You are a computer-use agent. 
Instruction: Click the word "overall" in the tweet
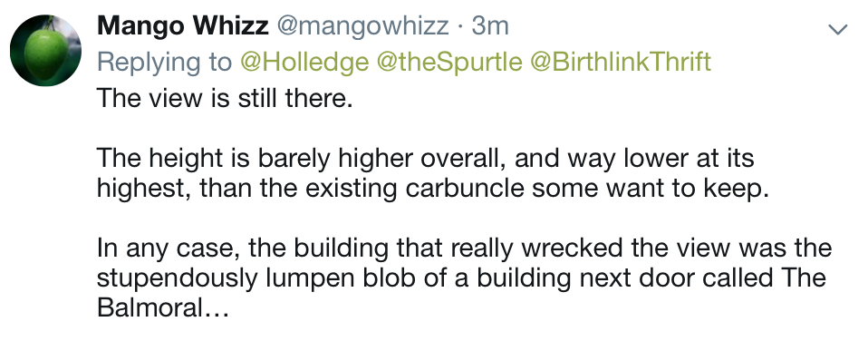(x=464, y=158)
